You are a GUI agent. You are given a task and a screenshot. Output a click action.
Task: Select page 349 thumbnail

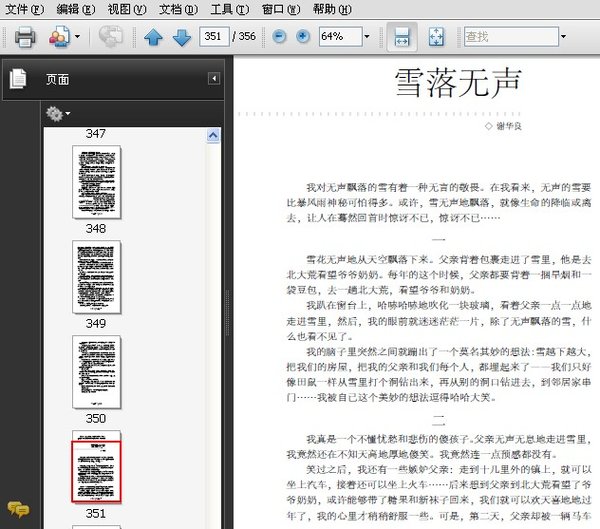coord(97,277)
